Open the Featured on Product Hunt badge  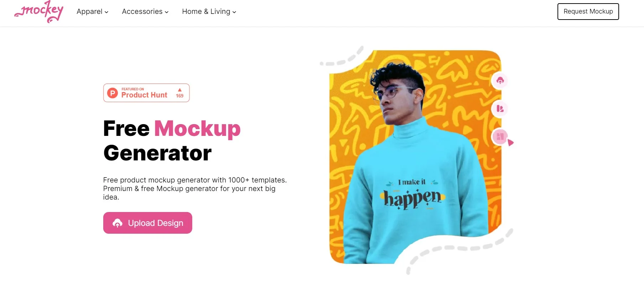(x=146, y=93)
